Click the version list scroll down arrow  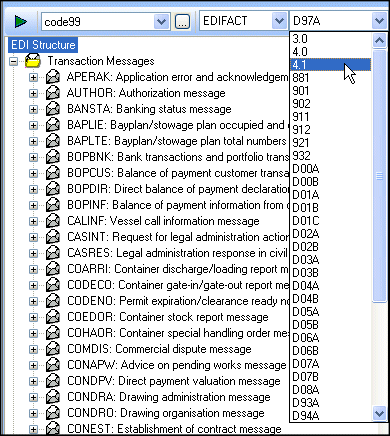[379, 413]
